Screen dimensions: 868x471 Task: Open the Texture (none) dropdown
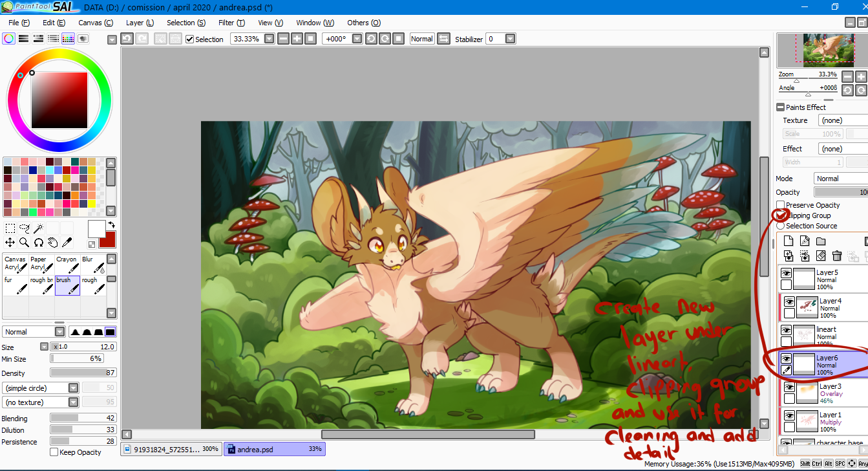pos(843,120)
